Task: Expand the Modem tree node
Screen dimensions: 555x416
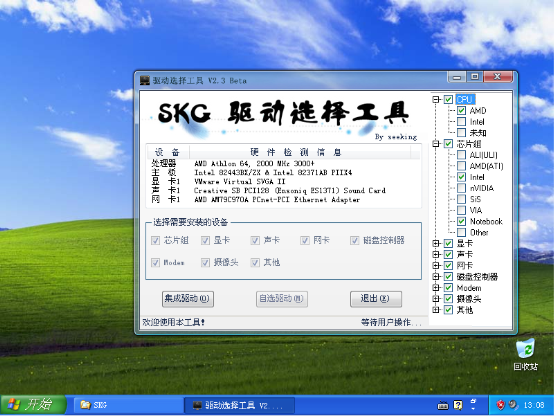Action: click(436, 287)
